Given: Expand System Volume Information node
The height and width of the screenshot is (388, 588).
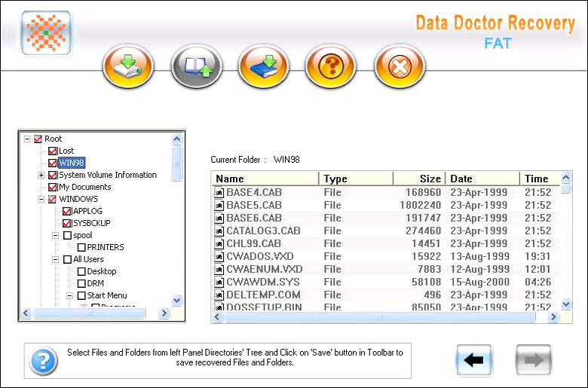Looking at the screenshot, I should (41, 175).
